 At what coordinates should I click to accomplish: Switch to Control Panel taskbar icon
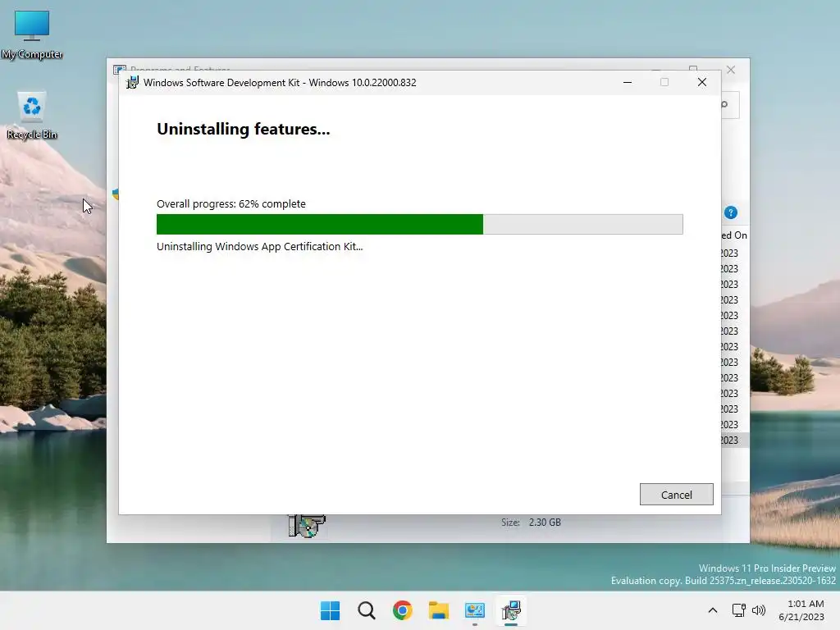(475, 610)
